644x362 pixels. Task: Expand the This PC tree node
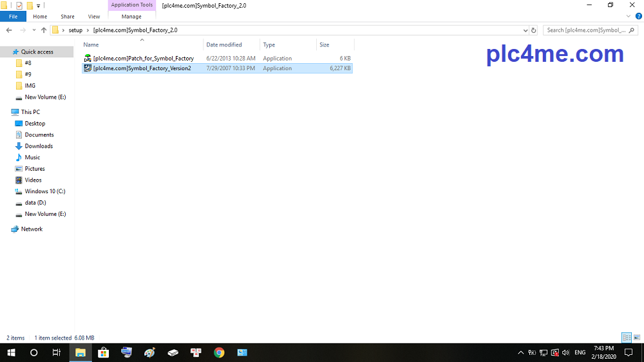tap(6, 112)
